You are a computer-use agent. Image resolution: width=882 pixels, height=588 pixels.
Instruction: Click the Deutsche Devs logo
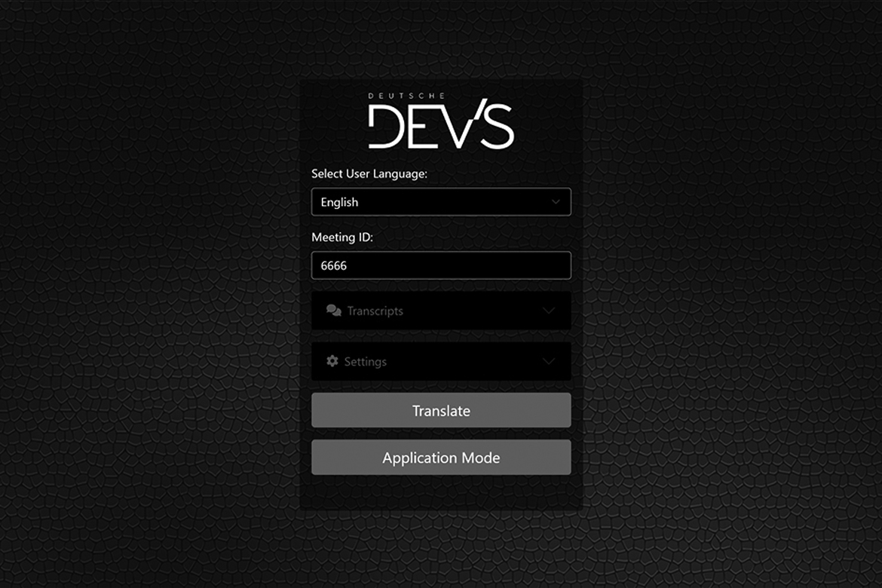(441, 126)
